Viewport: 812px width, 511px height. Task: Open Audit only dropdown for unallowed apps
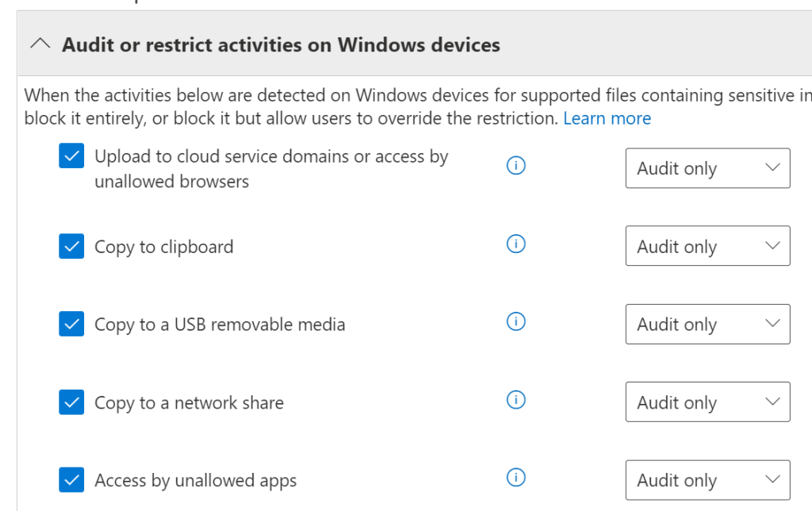(707, 479)
